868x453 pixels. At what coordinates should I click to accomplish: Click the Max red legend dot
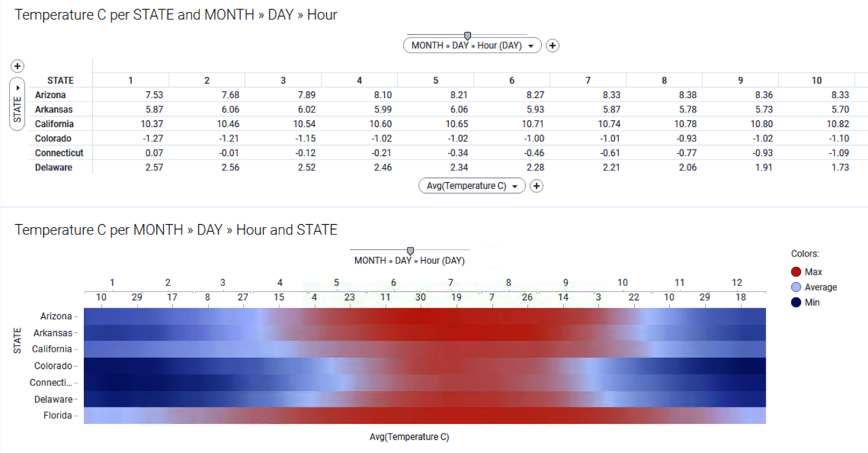[x=795, y=271]
